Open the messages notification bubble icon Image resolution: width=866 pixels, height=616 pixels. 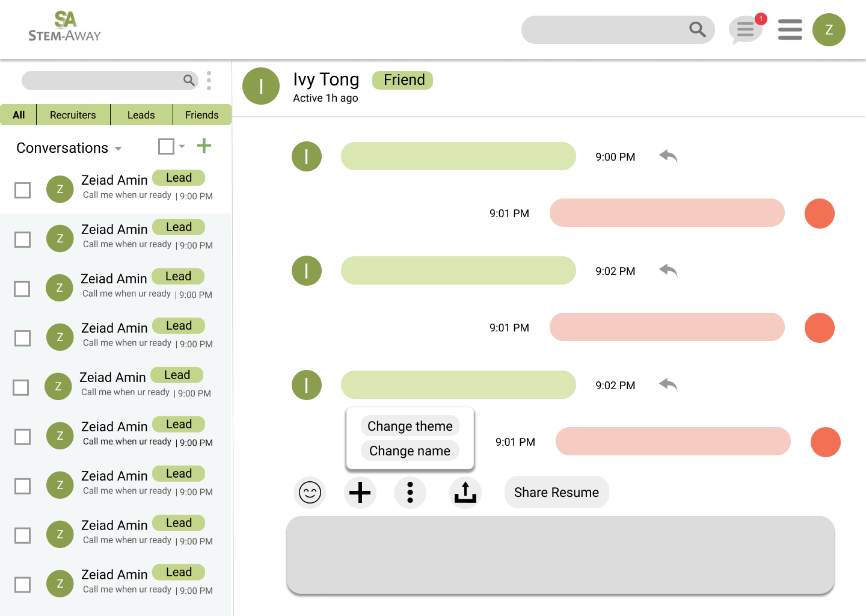(746, 29)
